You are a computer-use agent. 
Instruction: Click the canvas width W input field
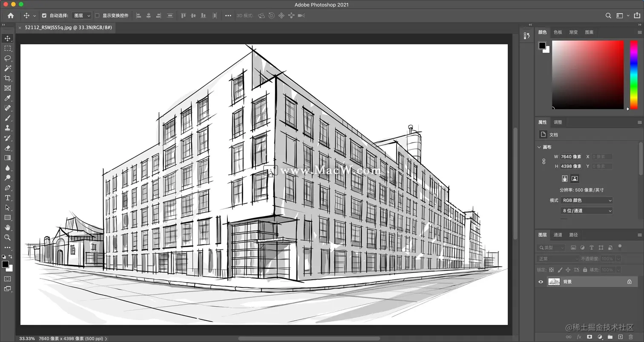click(571, 157)
